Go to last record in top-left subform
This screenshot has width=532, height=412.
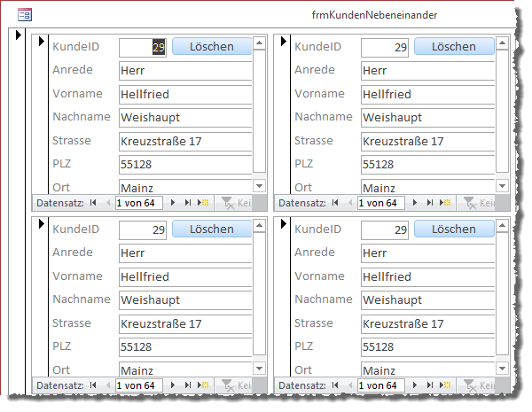(x=187, y=203)
